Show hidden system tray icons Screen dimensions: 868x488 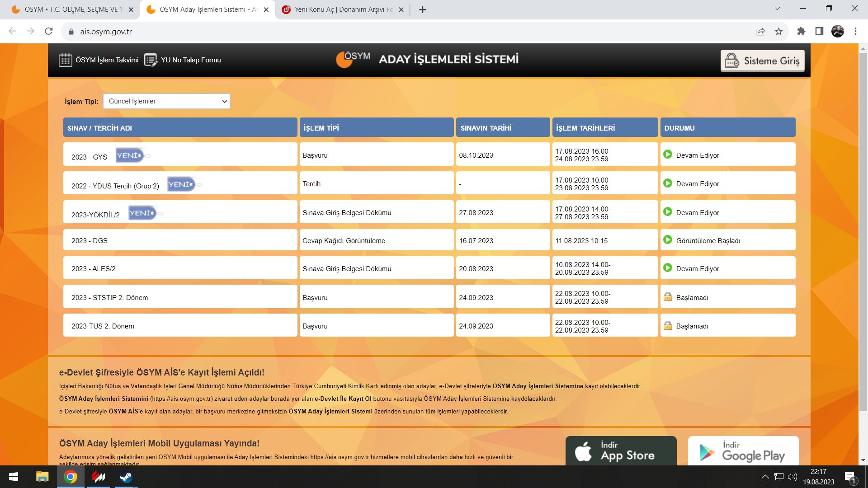765,477
